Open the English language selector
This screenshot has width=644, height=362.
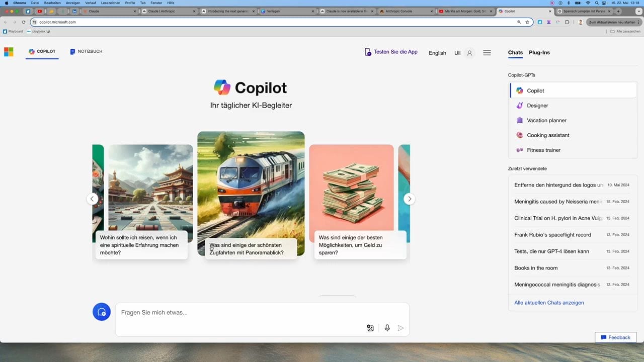coord(437,53)
